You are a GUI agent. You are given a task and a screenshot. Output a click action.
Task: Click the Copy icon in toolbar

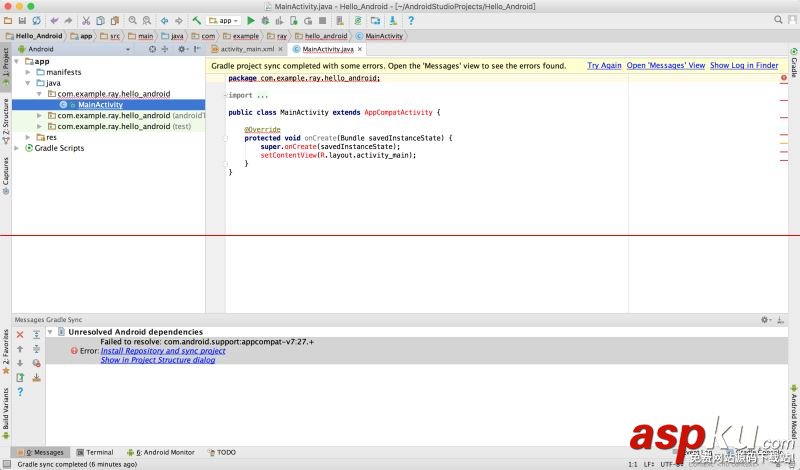point(101,20)
